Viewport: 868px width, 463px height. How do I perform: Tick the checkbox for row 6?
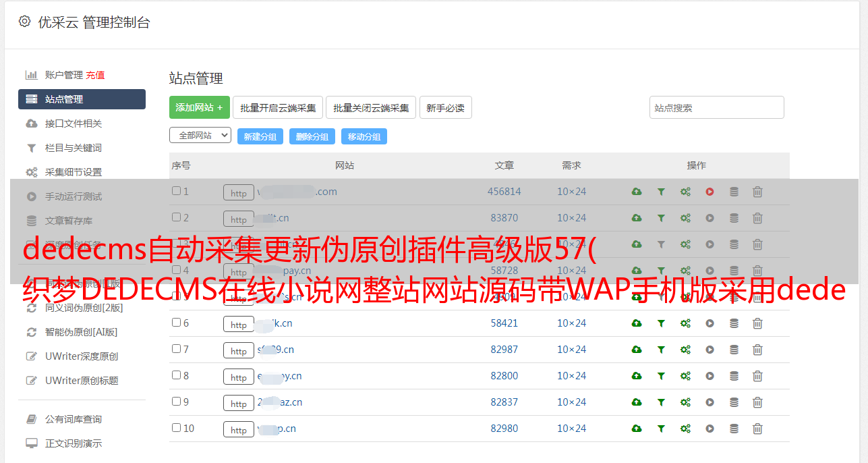click(x=176, y=323)
